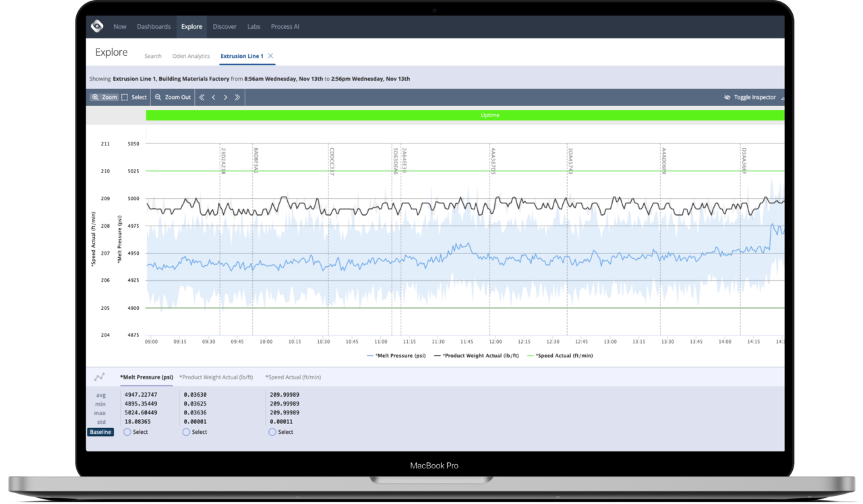This screenshot has width=863, height=504.
Task: Switch to the Oden Analytics tab
Action: 191,56
